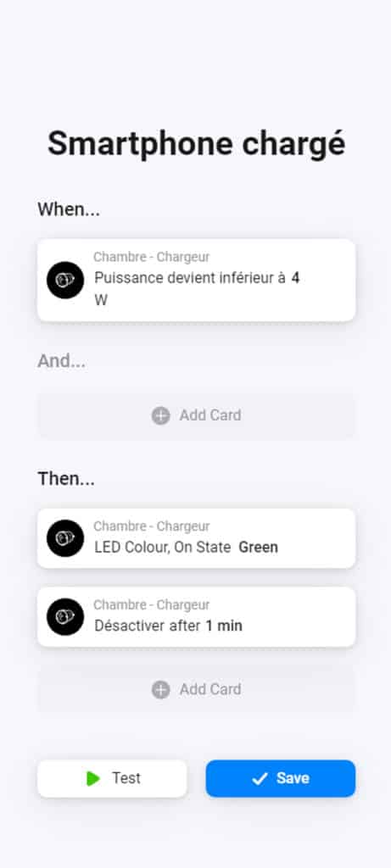Open the Désactiver after card
This screenshot has width=391, height=868.
tap(196, 617)
